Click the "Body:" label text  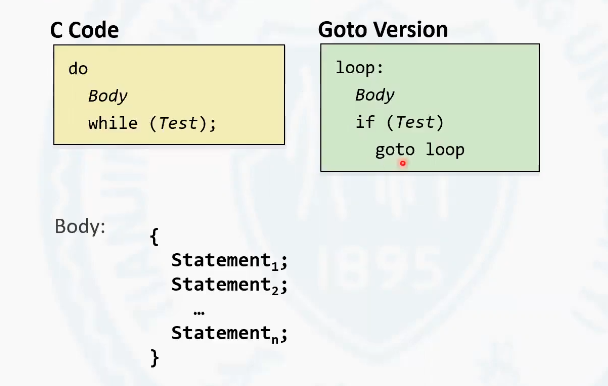pyautogui.click(x=80, y=226)
